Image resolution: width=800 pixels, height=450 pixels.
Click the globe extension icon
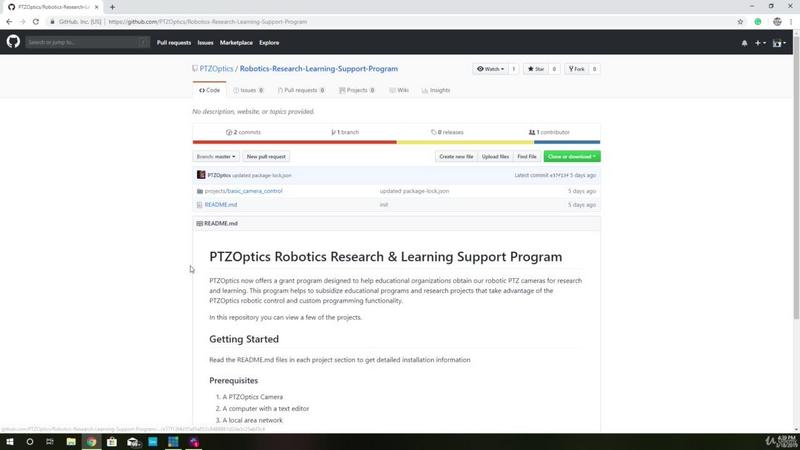point(777,22)
